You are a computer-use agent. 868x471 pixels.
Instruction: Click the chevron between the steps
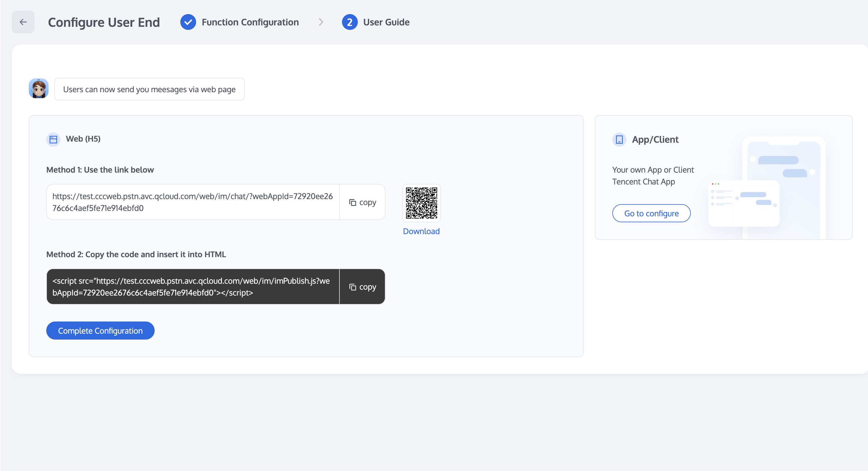click(321, 22)
